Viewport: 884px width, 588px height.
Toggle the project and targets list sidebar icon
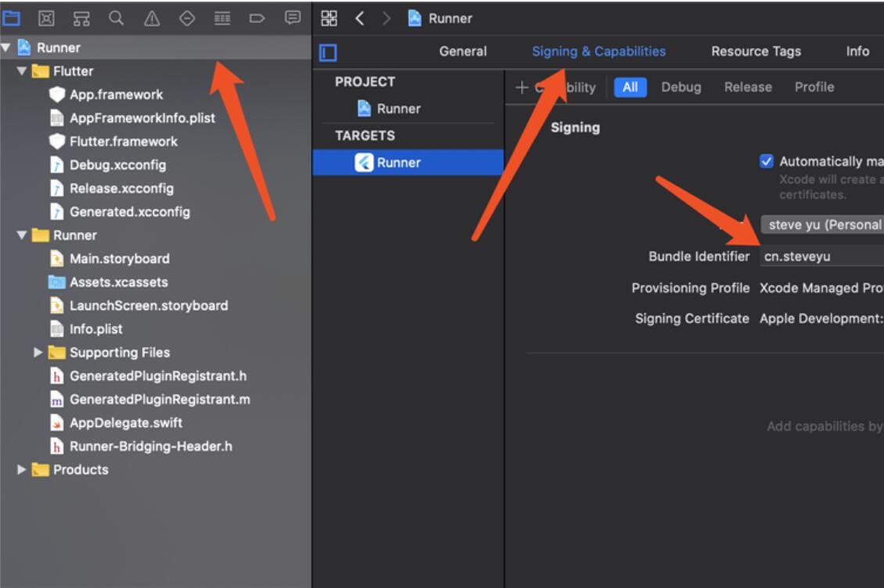pos(328,53)
